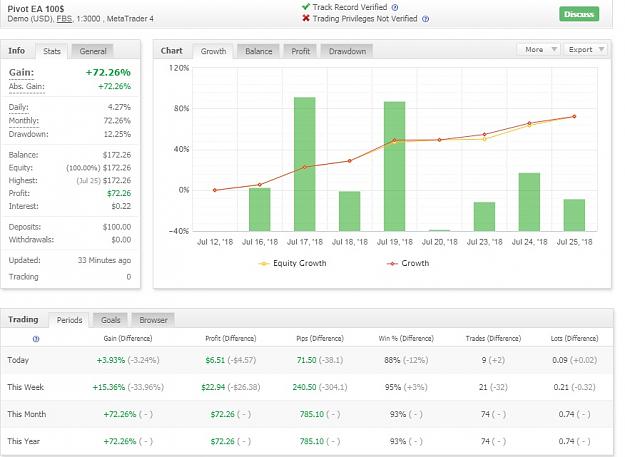Select the Growth chart tab
Screen dimensions: 625x457
(213, 51)
